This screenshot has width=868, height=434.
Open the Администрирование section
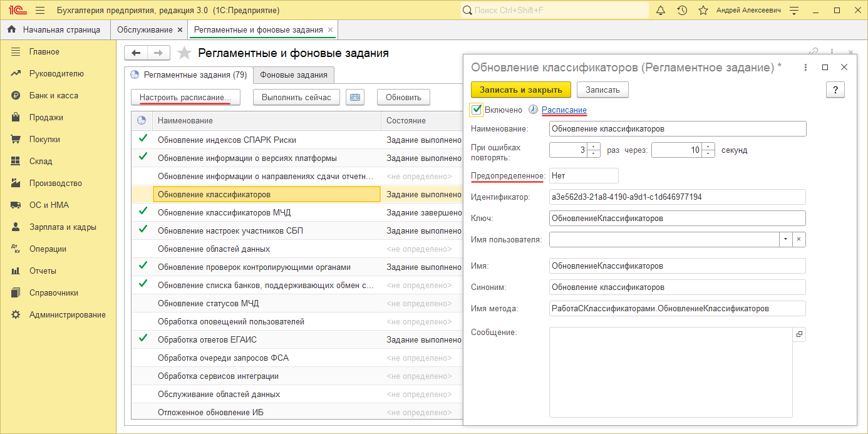(67, 314)
